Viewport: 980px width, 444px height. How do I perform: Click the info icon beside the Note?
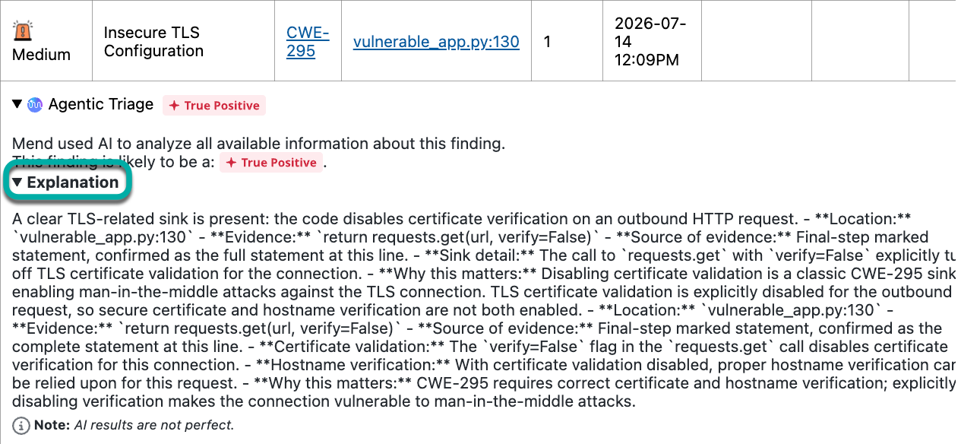coord(21,425)
